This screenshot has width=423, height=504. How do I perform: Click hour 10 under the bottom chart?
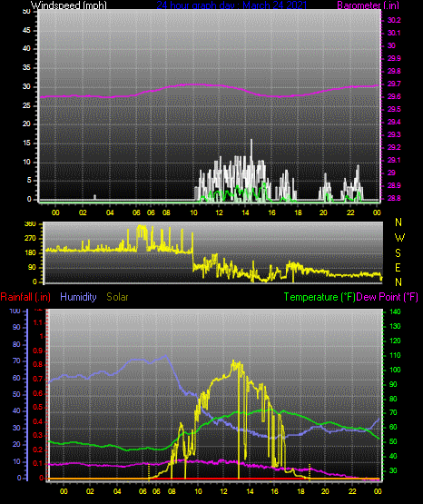tap(198, 492)
